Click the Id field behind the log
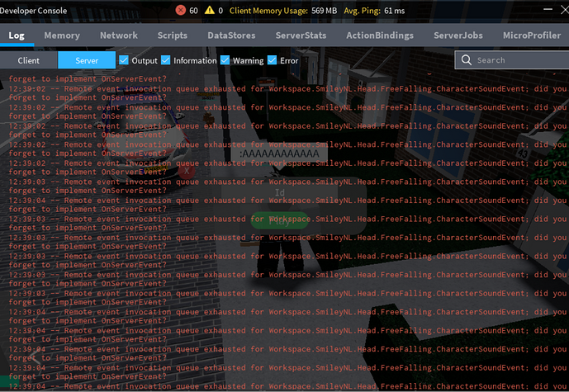Screen dimensions: 569x392 [279, 192]
